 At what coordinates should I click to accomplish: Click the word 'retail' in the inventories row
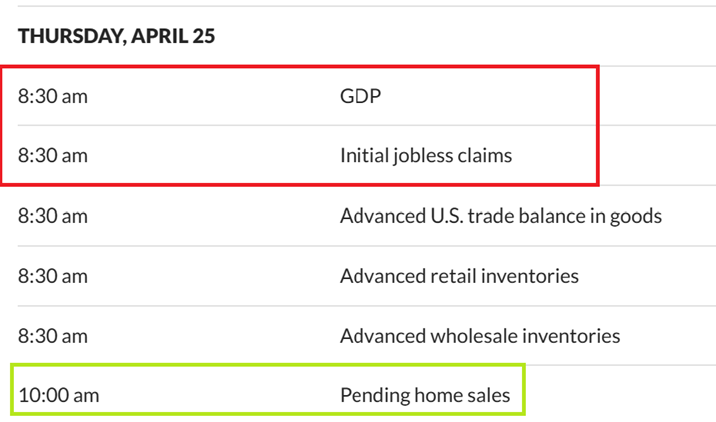pos(447,276)
